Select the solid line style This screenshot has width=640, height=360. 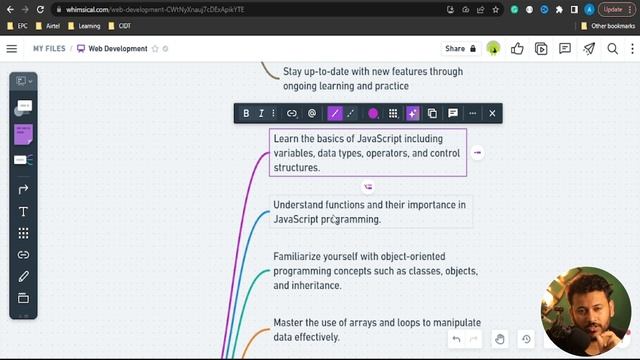[x=335, y=113]
